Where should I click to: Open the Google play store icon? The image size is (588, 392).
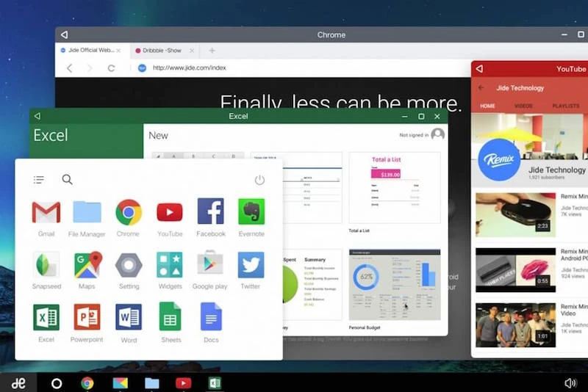[209, 265]
